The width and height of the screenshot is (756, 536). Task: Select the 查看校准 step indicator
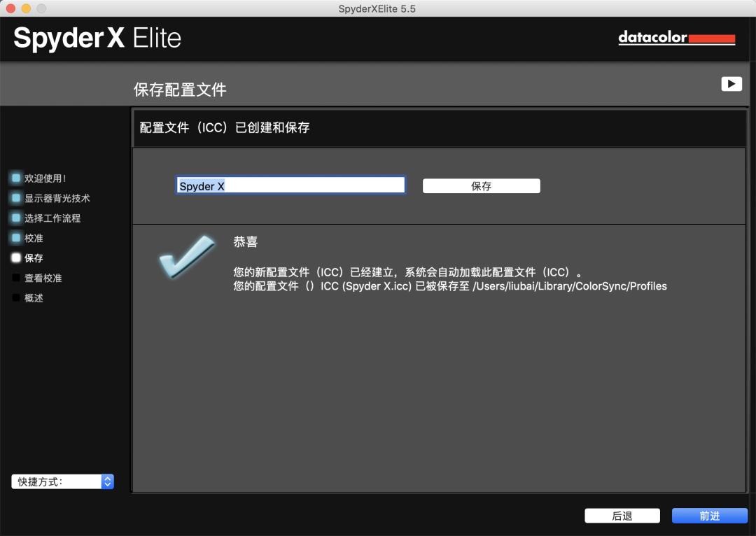click(16, 278)
